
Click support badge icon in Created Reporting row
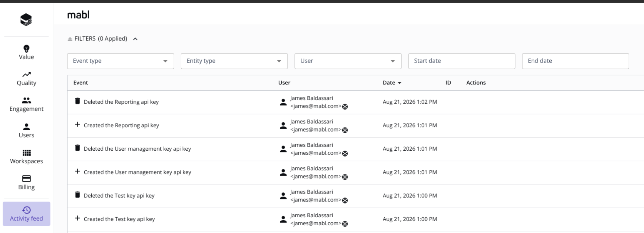(345, 130)
